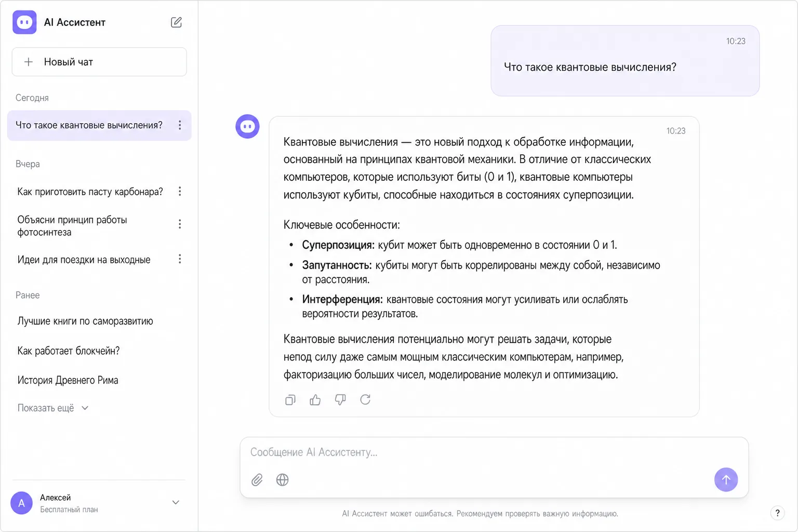Click the Ключевые особенности heading
The image size is (798, 532).
coord(341,225)
